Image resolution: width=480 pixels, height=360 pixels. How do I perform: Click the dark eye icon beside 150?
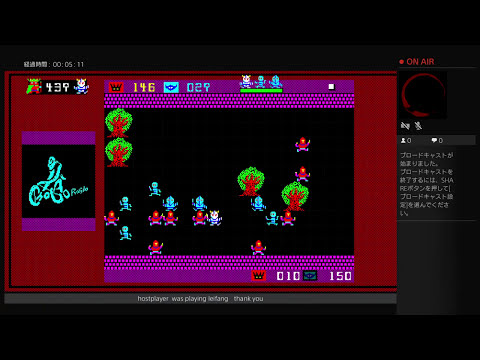[x=310, y=276]
